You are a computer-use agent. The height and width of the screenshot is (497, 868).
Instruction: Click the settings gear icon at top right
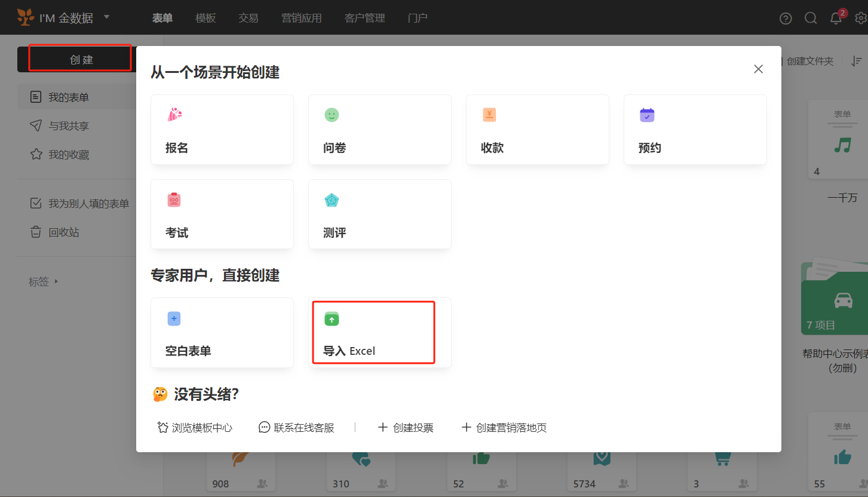(861, 19)
